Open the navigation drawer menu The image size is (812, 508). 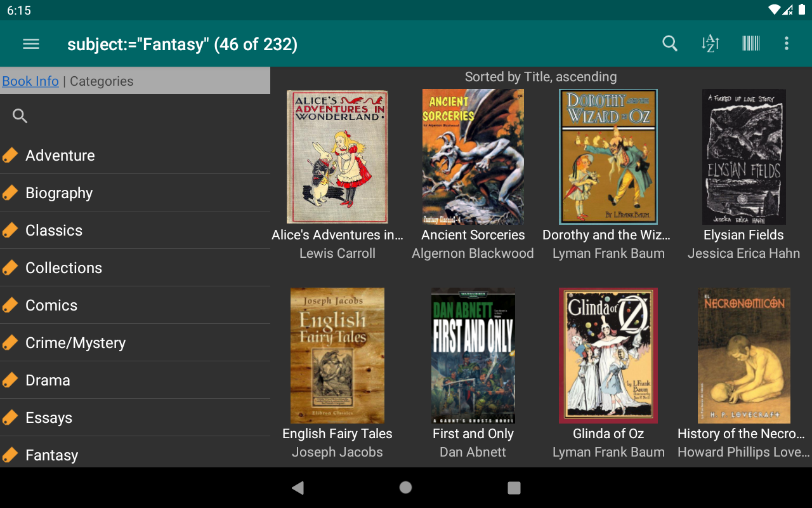pos(30,43)
